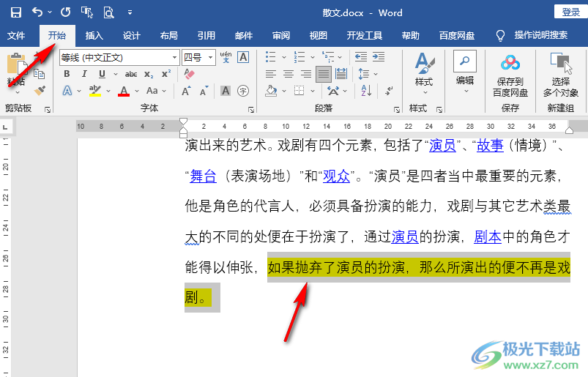The height and width of the screenshot is (377, 588).
Task: Sort paragraph A-Z icon
Action: pyautogui.click(x=366, y=90)
